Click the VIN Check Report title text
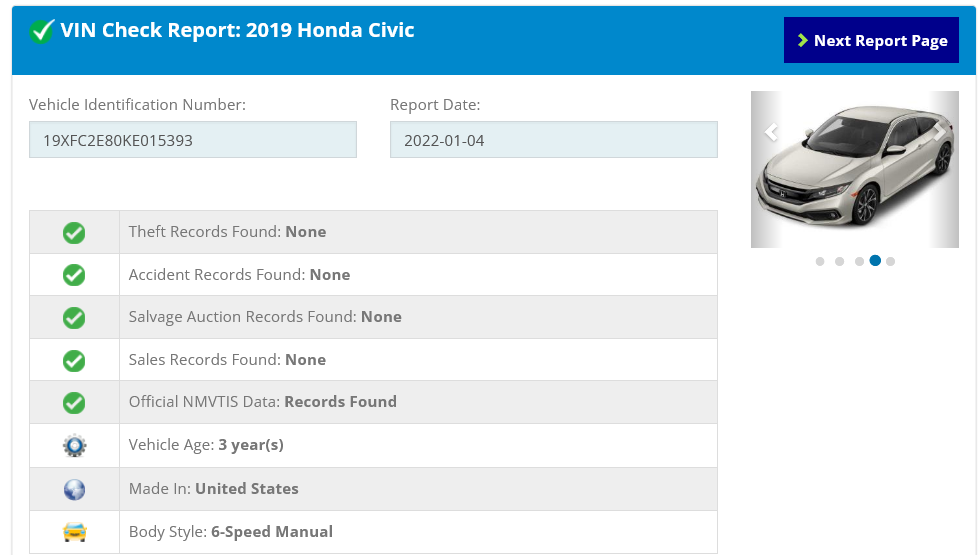This screenshot has height=555, width=978. [x=237, y=30]
